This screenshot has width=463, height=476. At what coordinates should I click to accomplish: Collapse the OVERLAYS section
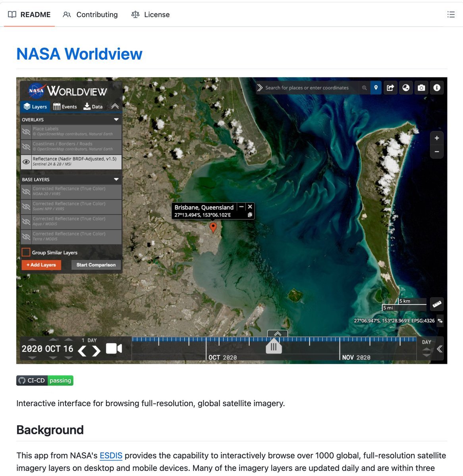click(116, 119)
